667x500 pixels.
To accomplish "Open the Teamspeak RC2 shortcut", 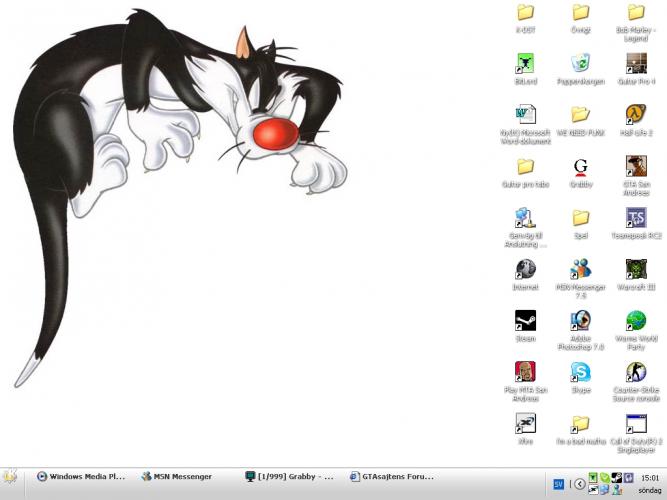I will pyautogui.click(x=636, y=218).
